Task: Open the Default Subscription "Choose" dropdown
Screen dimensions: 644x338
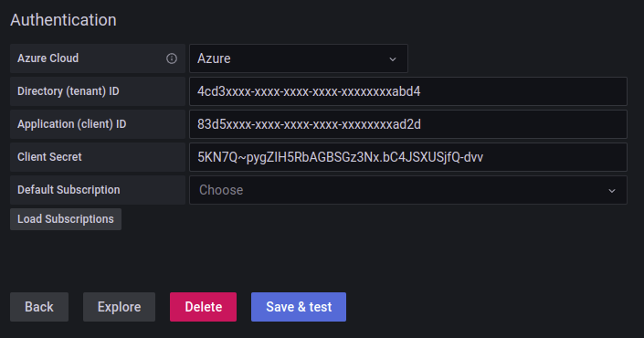Action: tap(407, 190)
